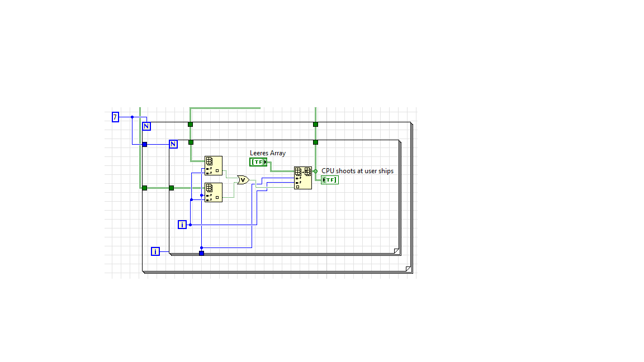Select the inner loop iteration terminal i
The height and width of the screenshot is (362, 644).
click(x=182, y=225)
